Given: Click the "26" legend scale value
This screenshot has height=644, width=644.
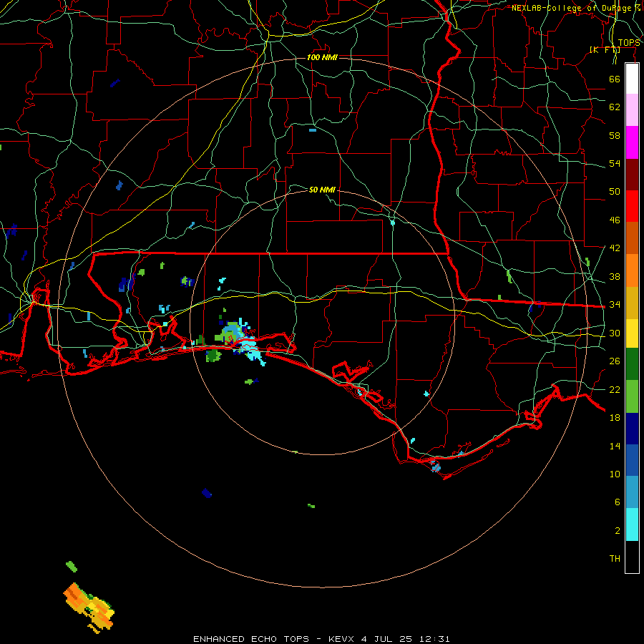Looking at the screenshot, I should point(615,361).
